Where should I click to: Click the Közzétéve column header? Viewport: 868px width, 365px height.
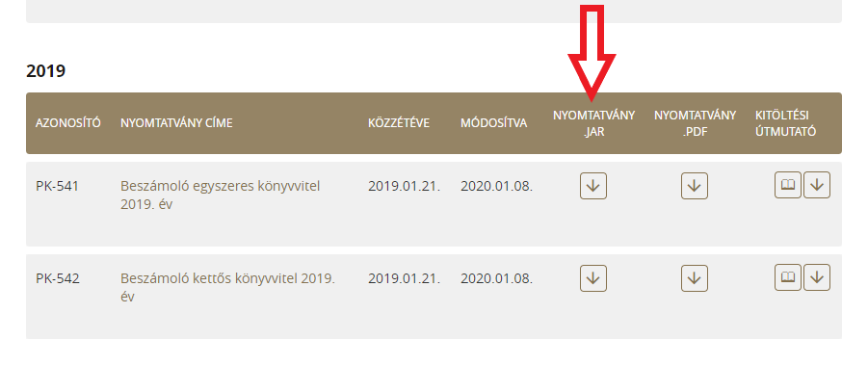coord(399,123)
